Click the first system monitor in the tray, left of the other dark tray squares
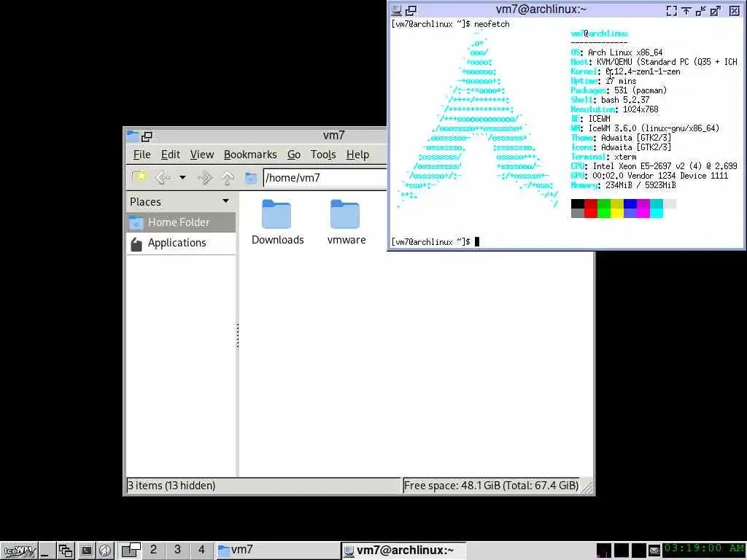 (x=603, y=551)
